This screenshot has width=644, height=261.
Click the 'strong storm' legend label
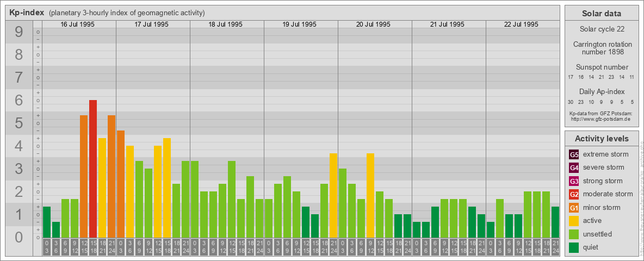tap(603, 181)
